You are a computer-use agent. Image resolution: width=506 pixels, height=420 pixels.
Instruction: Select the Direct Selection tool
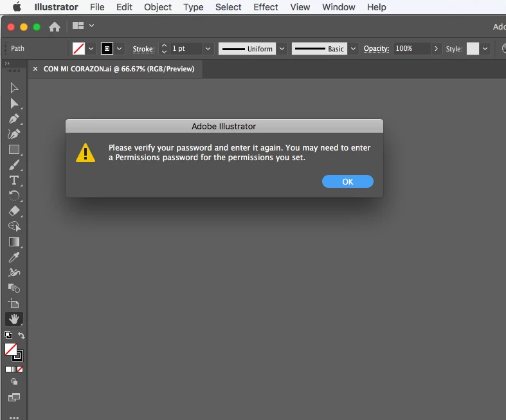click(14, 104)
